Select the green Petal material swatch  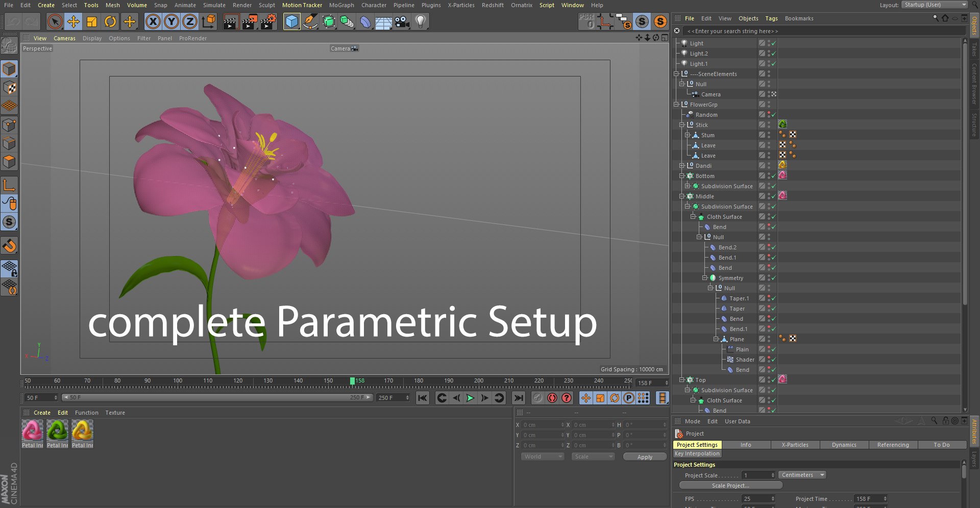(x=57, y=430)
